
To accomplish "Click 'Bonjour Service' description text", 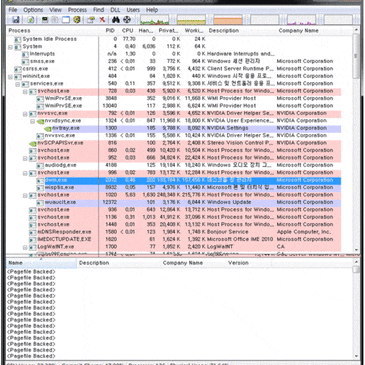I will 228,232.
